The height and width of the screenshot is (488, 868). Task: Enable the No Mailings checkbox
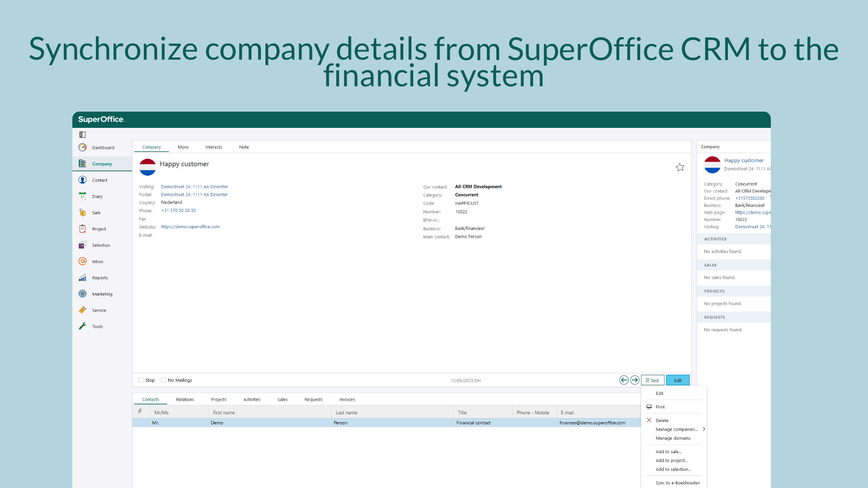[x=163, y=380]
